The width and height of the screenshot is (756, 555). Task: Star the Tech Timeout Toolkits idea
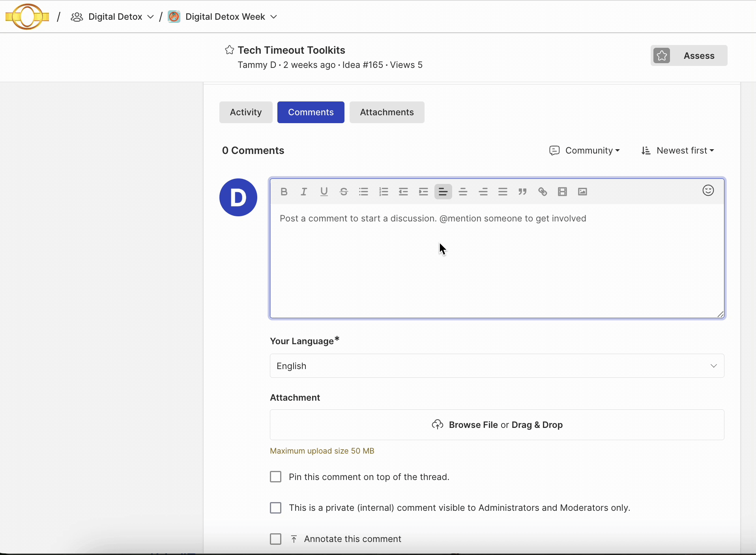(x=229, y=50)
